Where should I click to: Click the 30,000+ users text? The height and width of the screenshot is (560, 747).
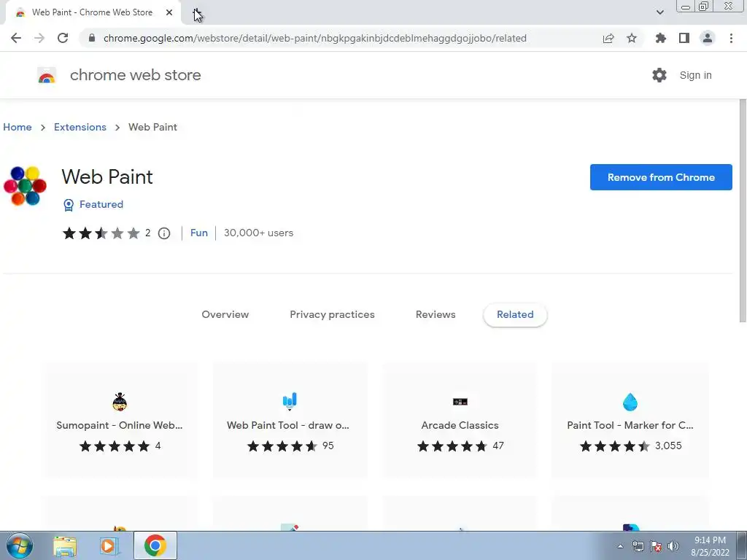259,233
